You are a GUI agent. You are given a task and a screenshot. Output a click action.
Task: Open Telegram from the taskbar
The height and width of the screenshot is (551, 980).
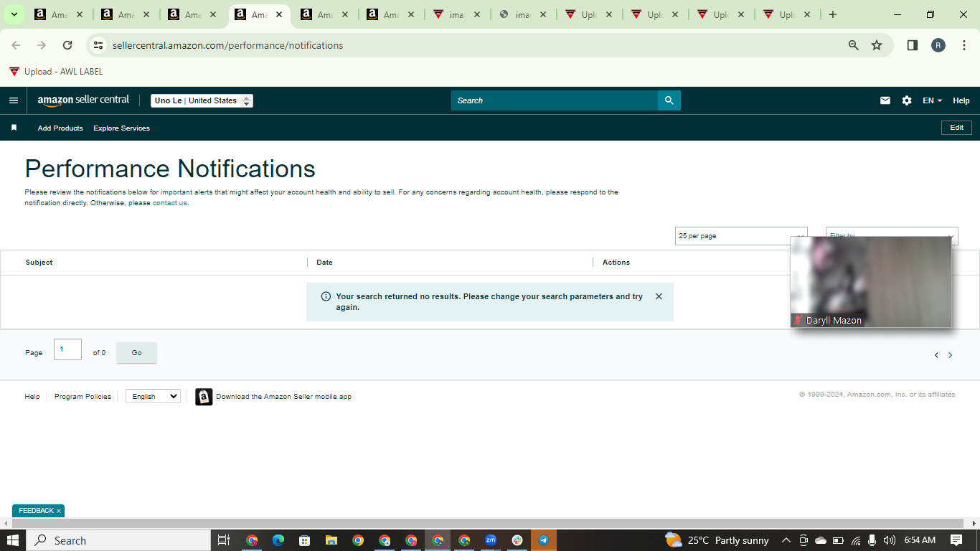point(544,540)
